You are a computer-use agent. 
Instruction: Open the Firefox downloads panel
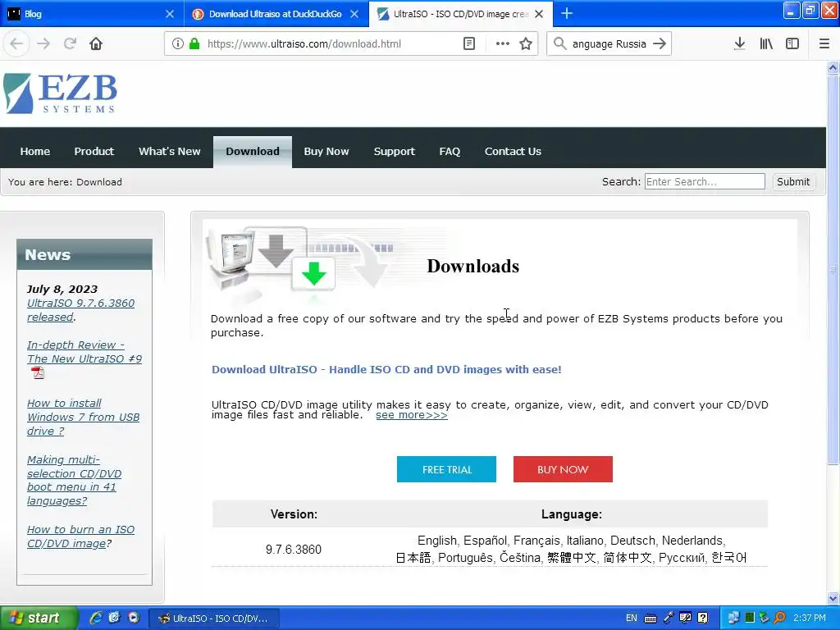click(x=740, y=43)
